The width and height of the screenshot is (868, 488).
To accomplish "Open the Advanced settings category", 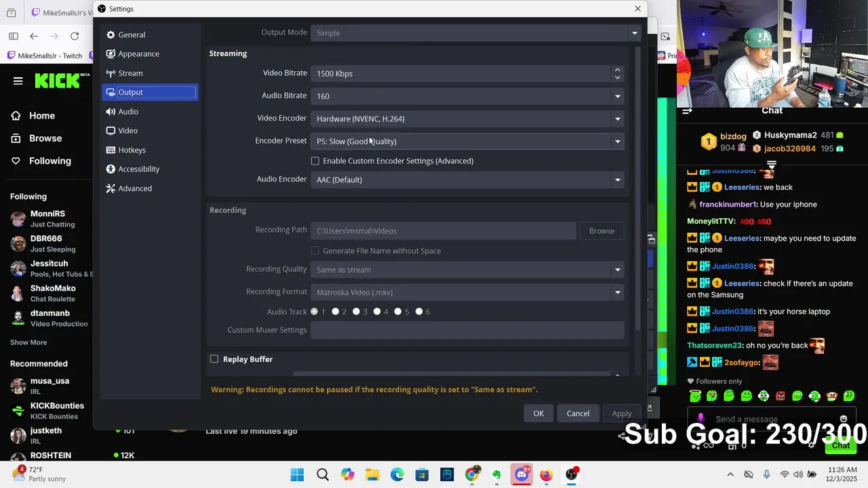I will (149, 188).
